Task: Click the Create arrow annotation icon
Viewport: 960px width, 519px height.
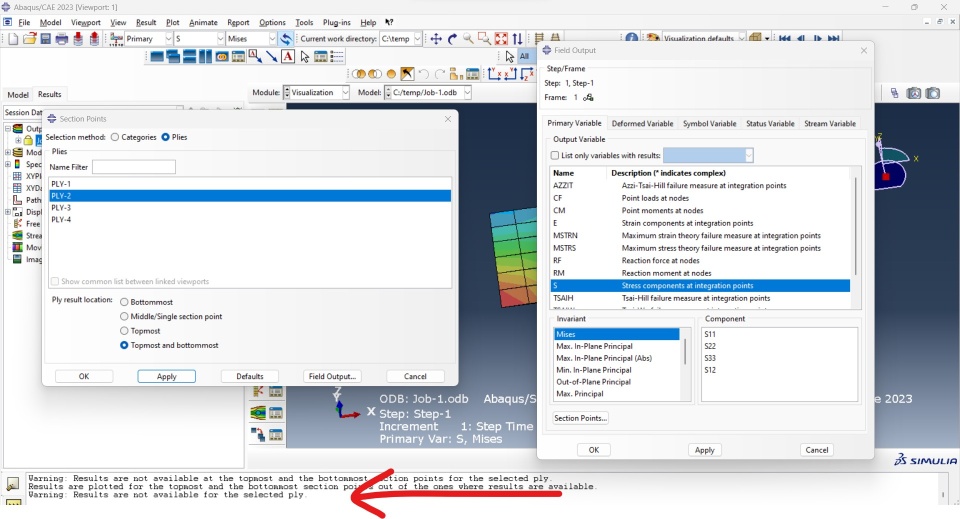Action: 271,57
